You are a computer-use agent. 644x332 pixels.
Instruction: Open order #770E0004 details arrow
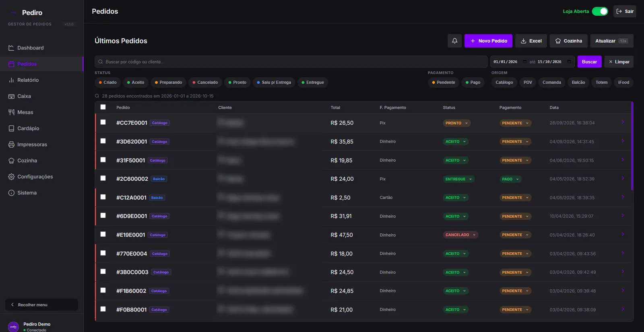(x=623, y=253)
